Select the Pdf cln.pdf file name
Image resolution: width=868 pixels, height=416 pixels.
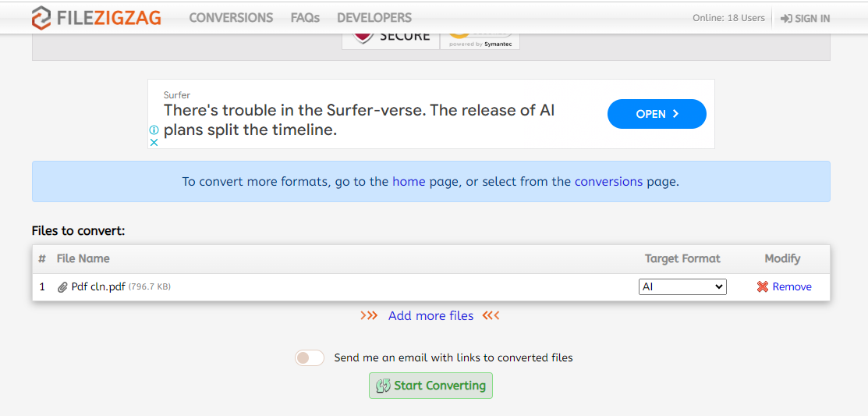[98, 287]
